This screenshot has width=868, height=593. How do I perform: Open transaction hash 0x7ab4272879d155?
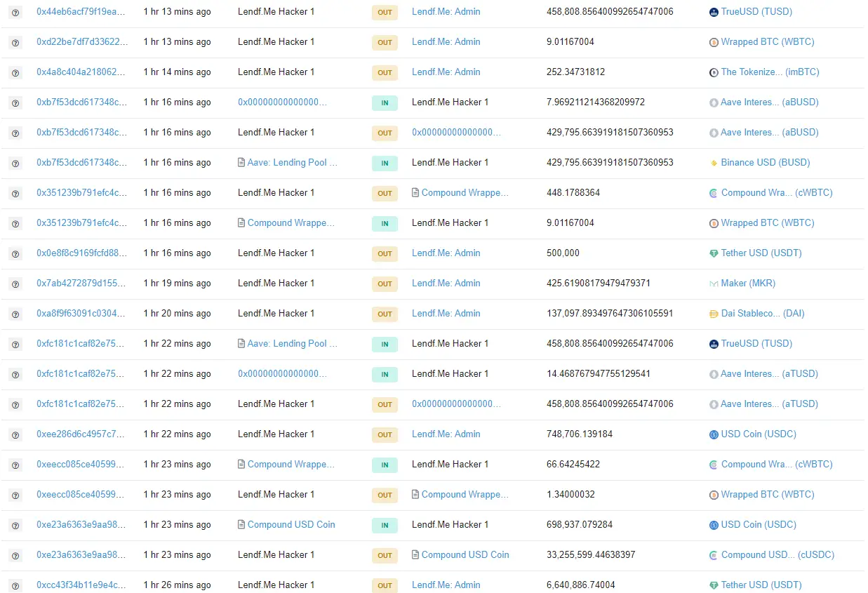(82, 284)
